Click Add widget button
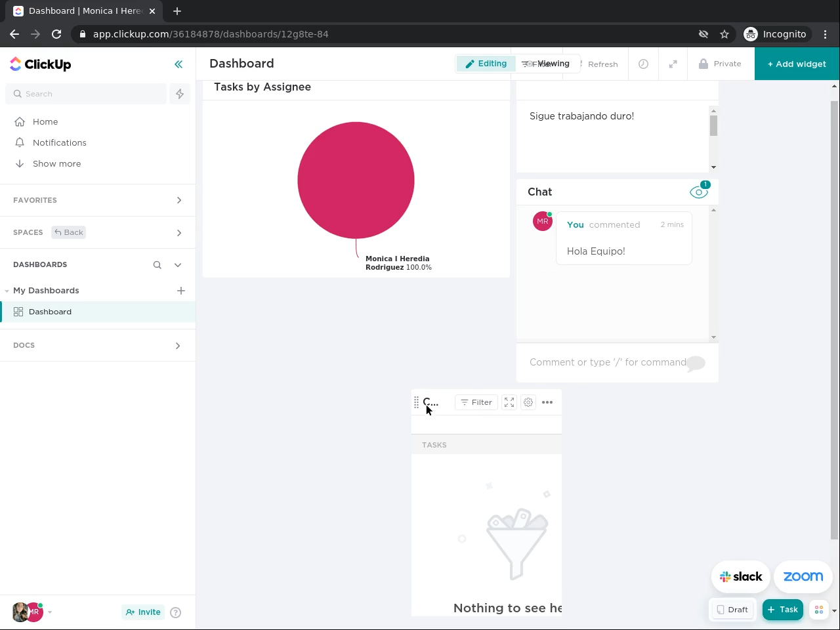This screenshot has width=840, height=630. tap(797, 64)
